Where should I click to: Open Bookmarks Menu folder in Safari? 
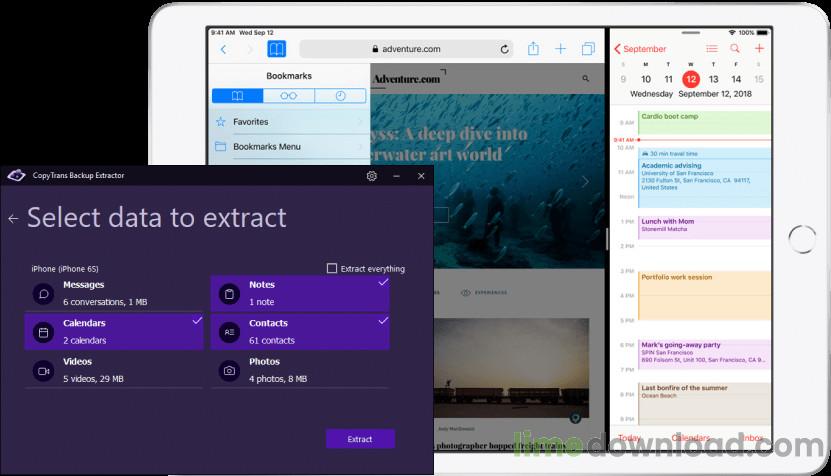pos(289,146)
